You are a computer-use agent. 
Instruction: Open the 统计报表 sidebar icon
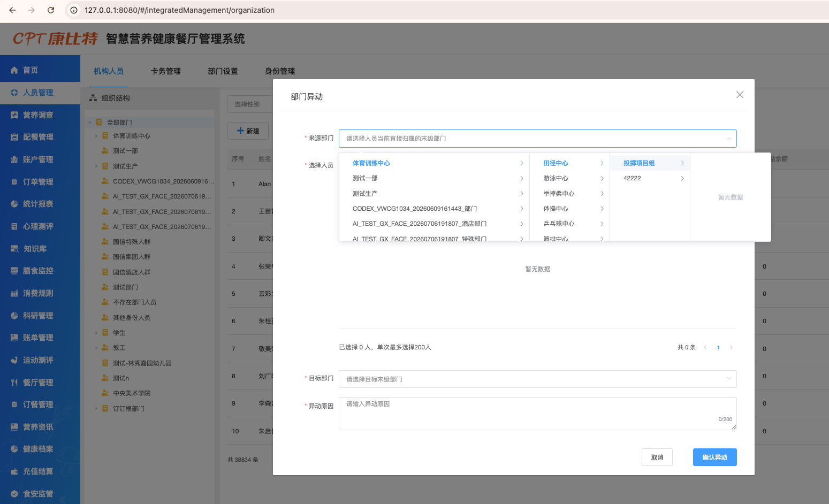pos(14,204)
